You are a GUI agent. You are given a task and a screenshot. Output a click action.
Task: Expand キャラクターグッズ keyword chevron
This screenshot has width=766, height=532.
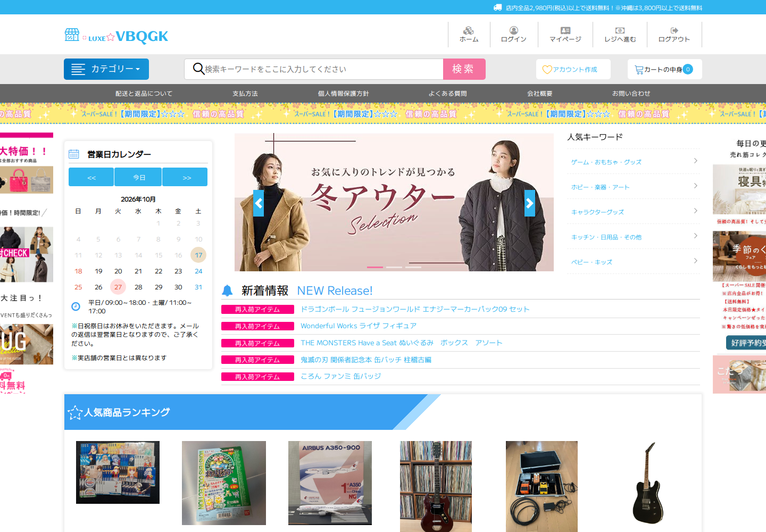click(695, 211)
